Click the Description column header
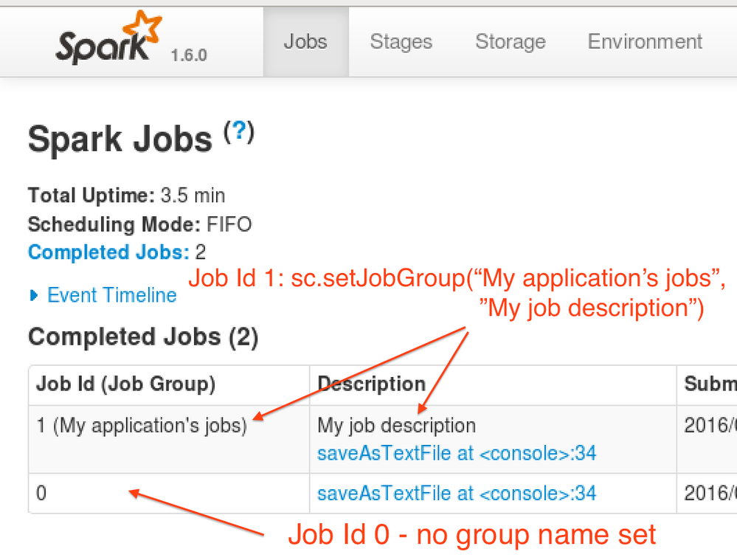737x560 pixels. click(371, 384)
